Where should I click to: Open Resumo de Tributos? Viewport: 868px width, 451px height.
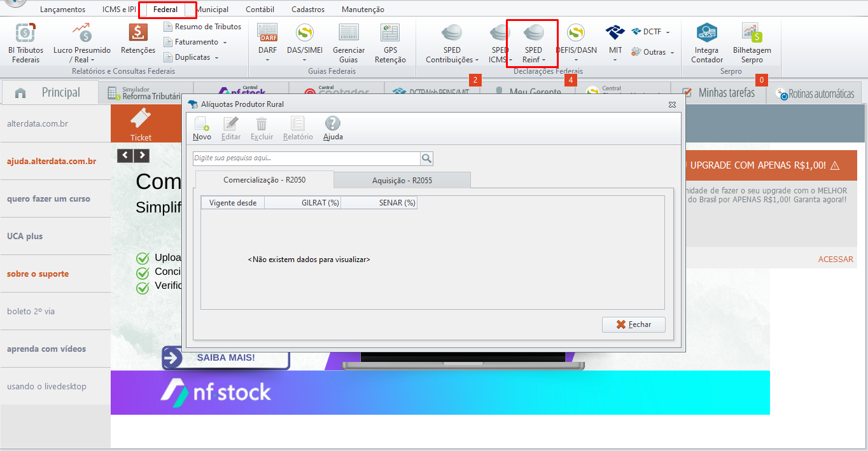202,27
